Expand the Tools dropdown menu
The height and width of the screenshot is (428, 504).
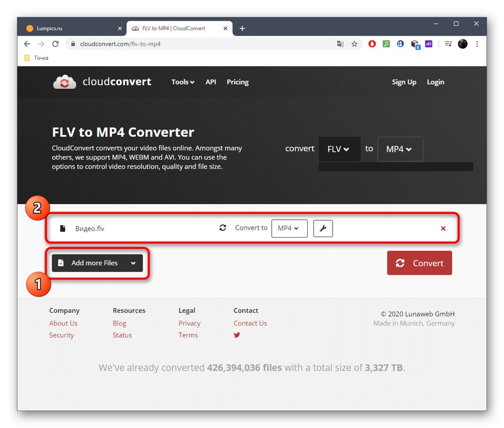tap(183, 82)
